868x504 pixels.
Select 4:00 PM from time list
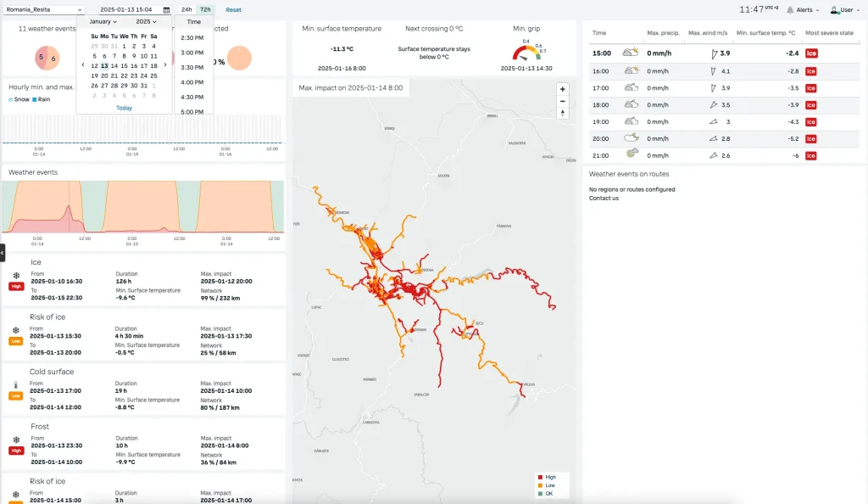coord(193,82)
